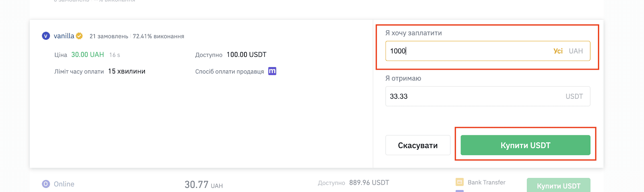
Task: Click the vanilla seller avatar icon
Action: click(x=46, y=36)
